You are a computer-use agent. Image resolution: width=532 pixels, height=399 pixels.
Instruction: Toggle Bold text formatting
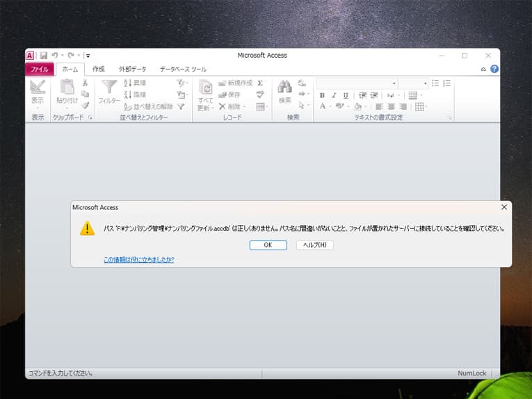tap(322, 95)
